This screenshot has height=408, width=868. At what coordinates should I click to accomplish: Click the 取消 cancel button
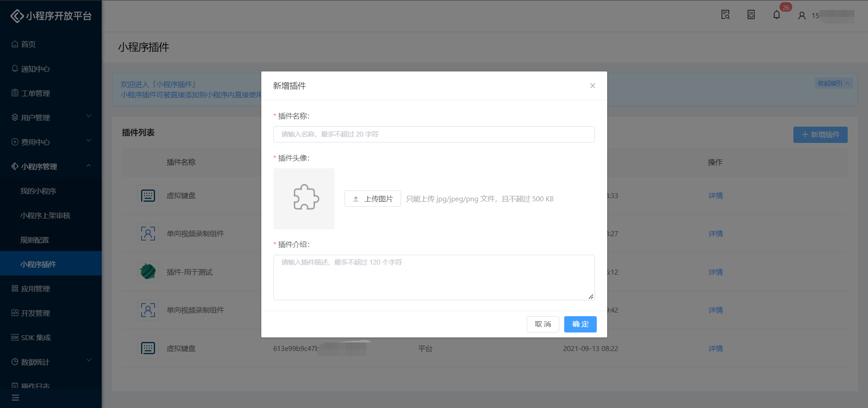point(542,324)
